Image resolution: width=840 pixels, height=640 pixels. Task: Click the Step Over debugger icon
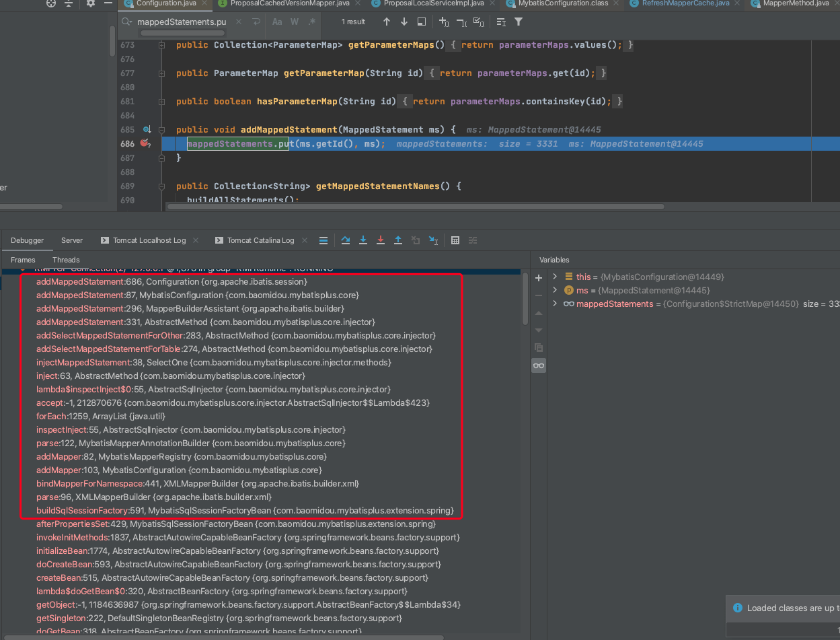click(x=346, y=240)
